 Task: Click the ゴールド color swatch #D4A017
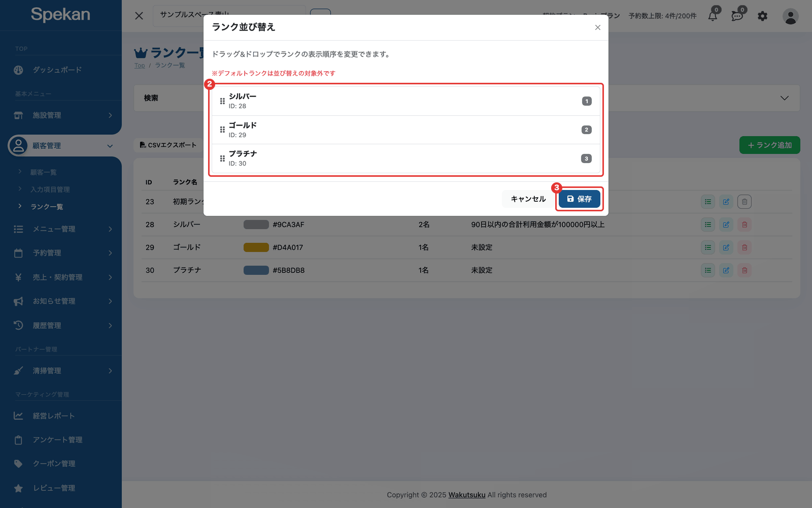(x=256, y=247)
